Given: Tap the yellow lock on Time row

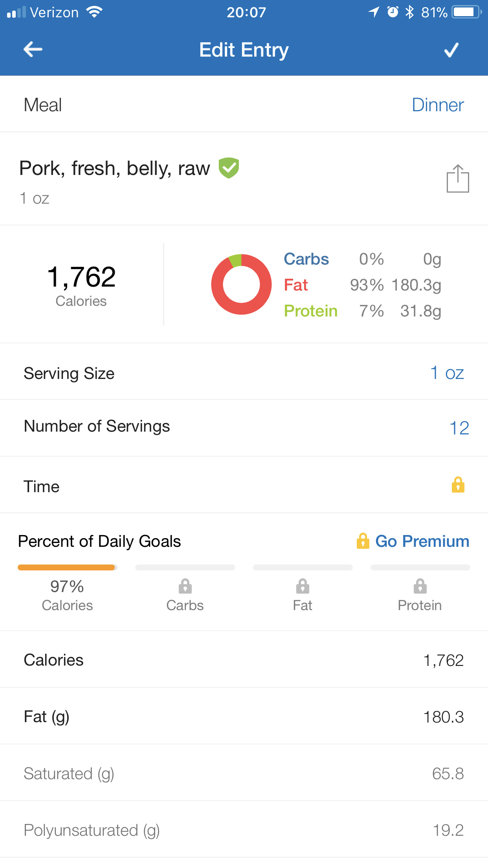Looking at the screenshot, I should point(458,485).
